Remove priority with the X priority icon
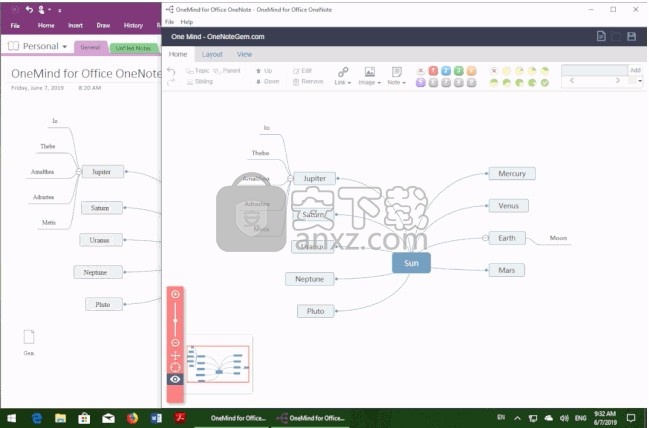This screenshot has height=428, width=649. pyautogui.click(x=421, y=71)
